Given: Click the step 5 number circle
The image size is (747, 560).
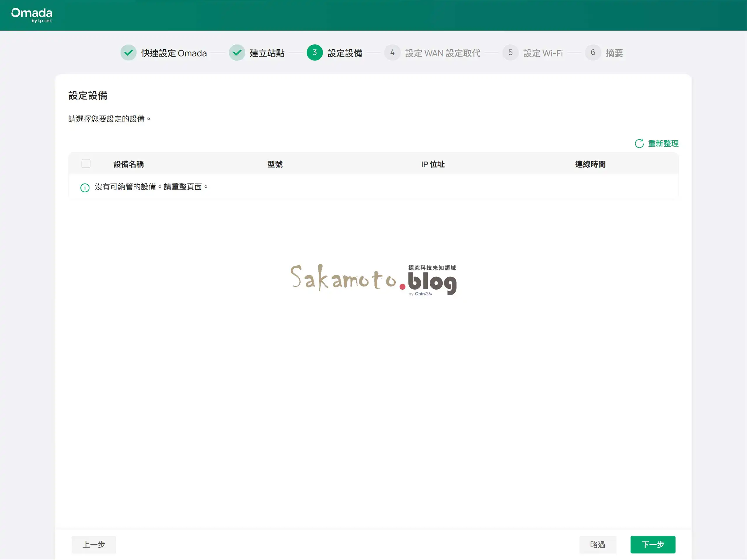Looking at the screenshot, I should [x=510, y=53].
